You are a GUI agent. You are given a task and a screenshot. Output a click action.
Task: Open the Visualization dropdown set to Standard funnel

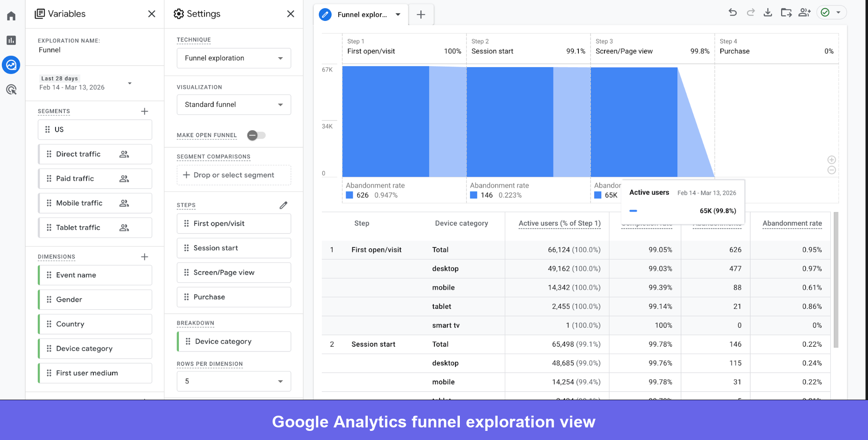click(x=234, y=104)
